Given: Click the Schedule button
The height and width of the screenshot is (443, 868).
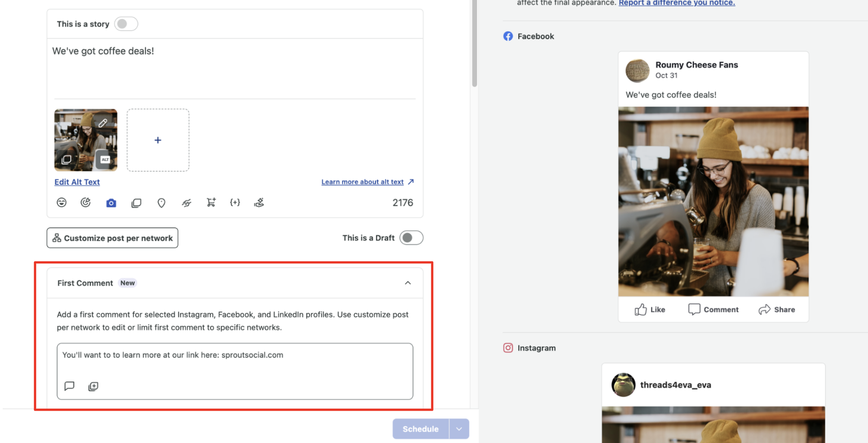Looking at the screenshot, I should coord(421,429).
